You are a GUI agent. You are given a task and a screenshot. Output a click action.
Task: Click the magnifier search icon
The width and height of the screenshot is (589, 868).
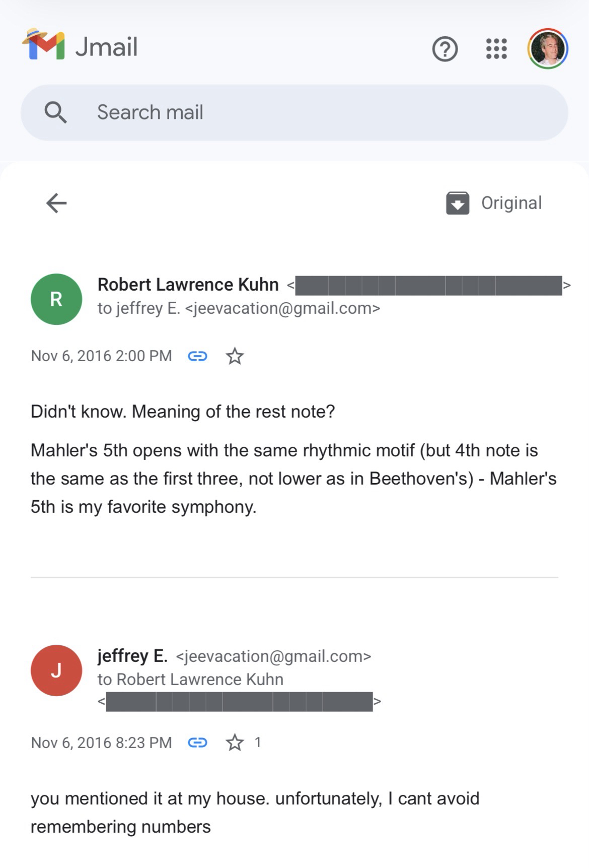pos(55,112)
